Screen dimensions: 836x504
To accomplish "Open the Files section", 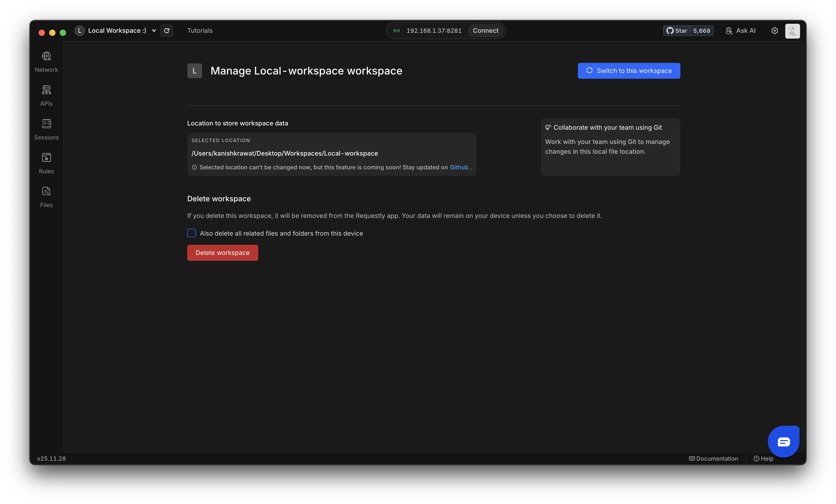I will click(46, 197).
